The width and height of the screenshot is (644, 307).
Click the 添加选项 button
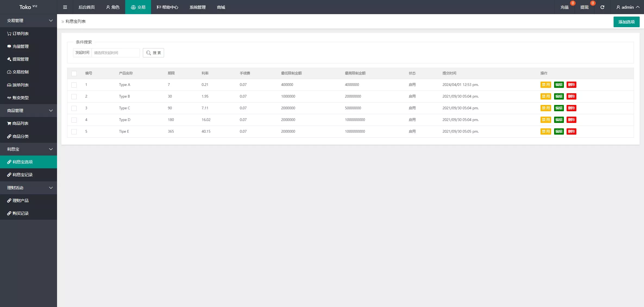pos(626,22)
